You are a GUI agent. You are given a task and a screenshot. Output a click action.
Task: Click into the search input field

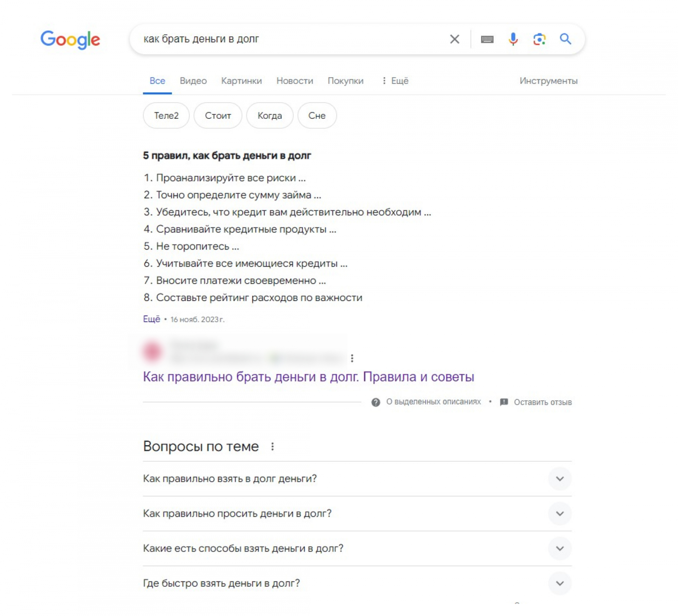pyautogui.click(x=288, y=39)
